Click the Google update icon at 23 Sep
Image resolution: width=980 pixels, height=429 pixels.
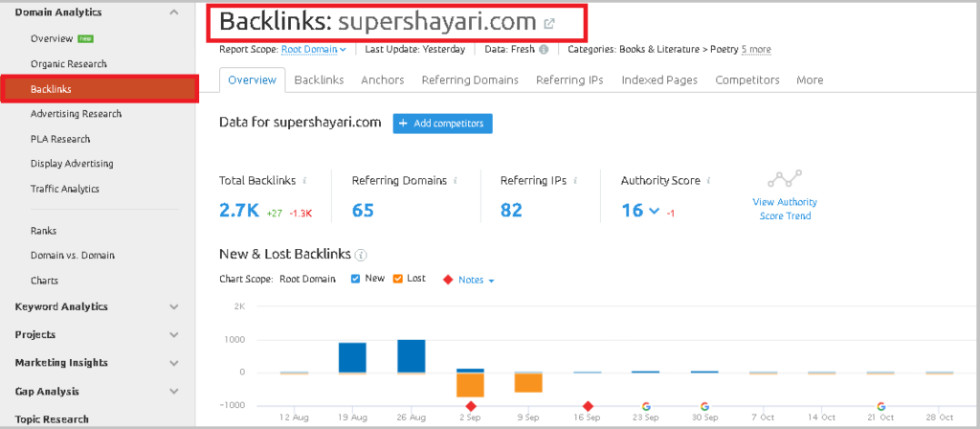(x=646, y=406)
